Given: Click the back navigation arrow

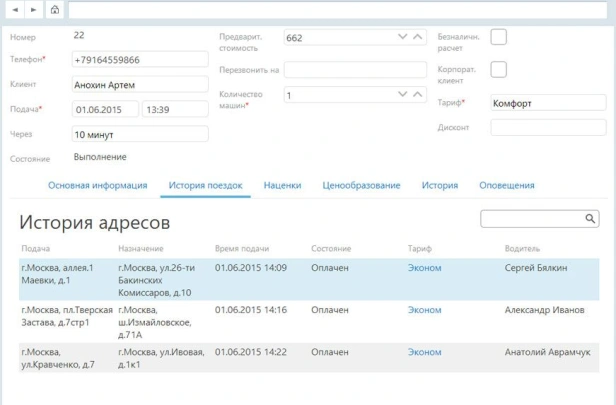Looking at the screenshot, I should (16, 10).
